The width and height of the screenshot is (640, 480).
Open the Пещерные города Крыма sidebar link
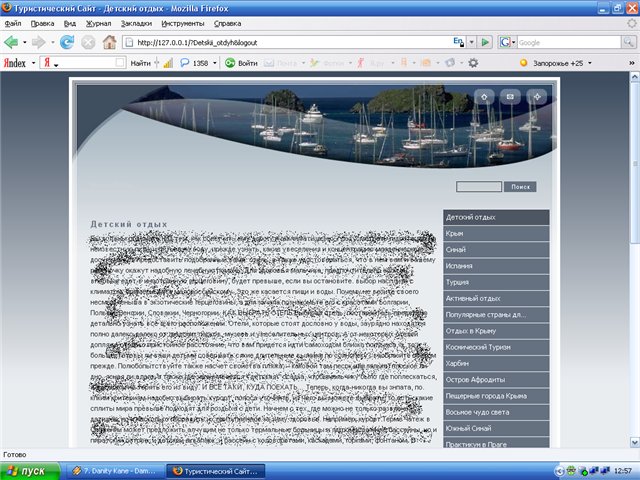[x=496, y=396]
